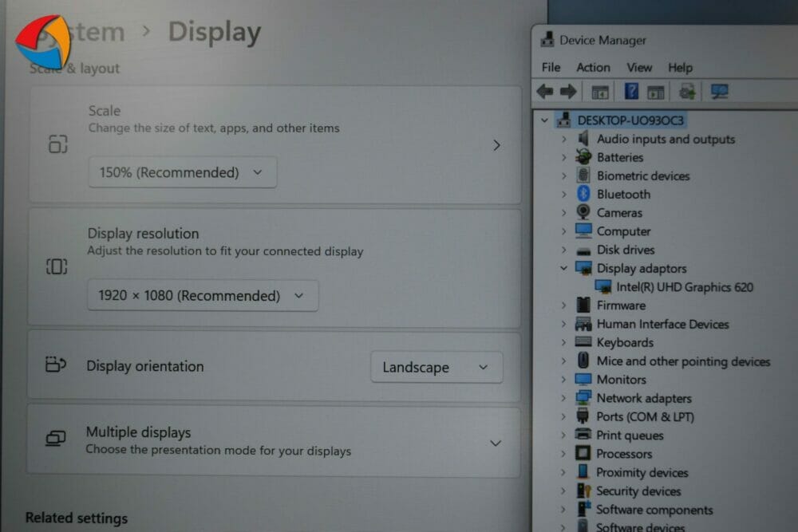Expand the Multiple displays section chevron
Image resolution: width=798 pixels, height=532 pixels.
tap(496, 443)
